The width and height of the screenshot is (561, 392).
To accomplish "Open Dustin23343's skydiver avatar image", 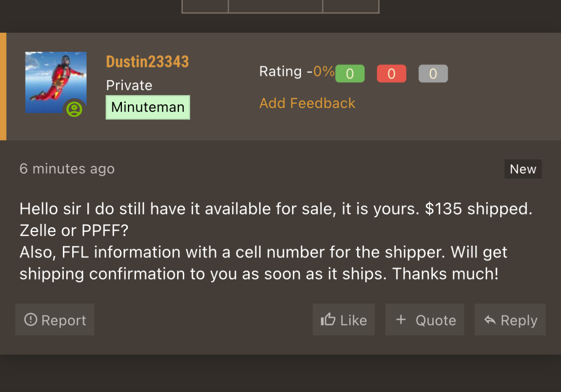I will tap(56, 82).
